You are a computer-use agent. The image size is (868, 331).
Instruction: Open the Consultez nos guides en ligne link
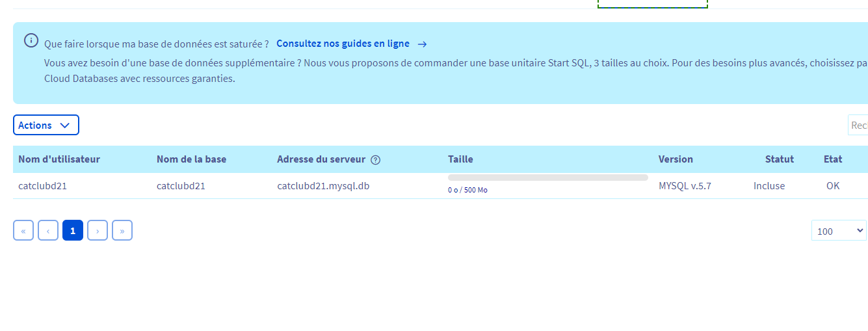tap(343, 44)
